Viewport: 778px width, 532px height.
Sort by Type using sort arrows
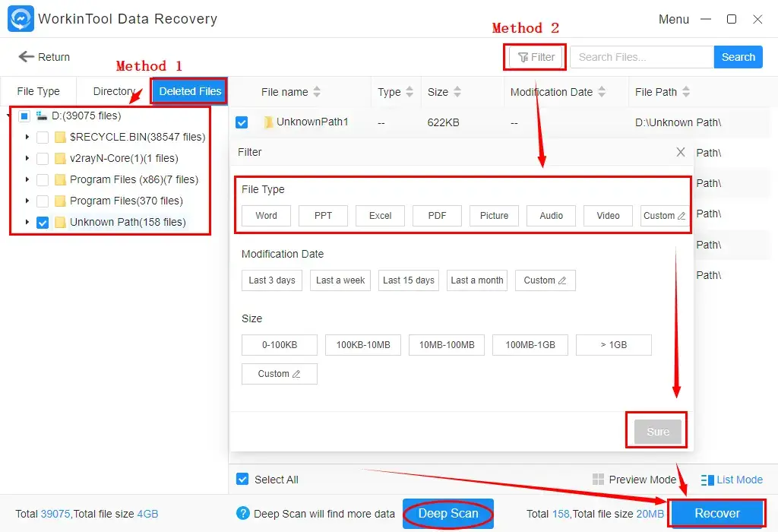410,92
